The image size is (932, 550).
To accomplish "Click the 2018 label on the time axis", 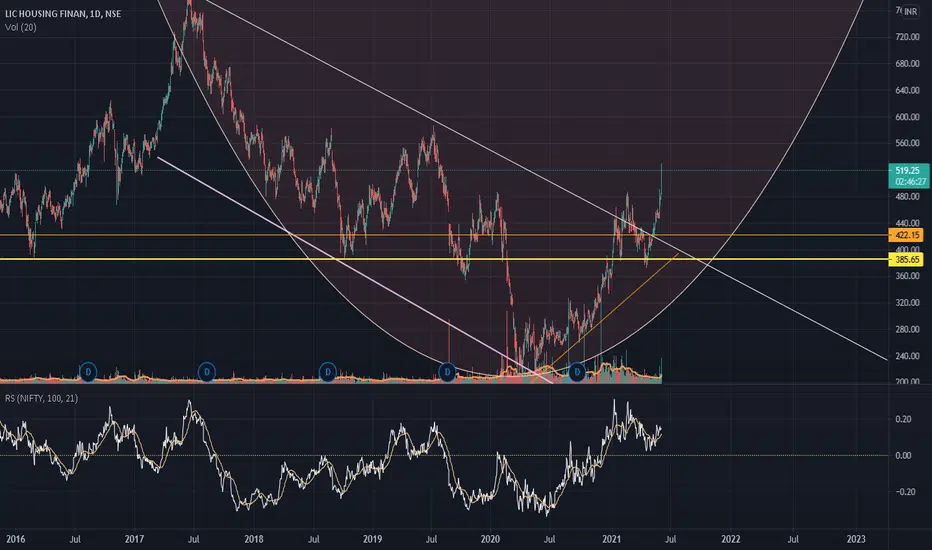I will 254,539.
